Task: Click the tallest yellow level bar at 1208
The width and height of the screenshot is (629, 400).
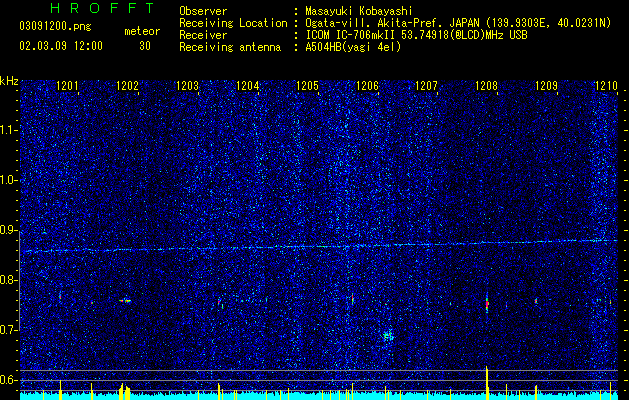Action: click(x=487, y=383)
